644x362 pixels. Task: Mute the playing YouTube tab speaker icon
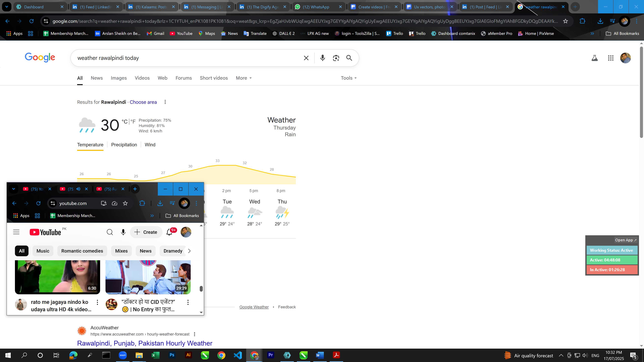click(78, 189)
